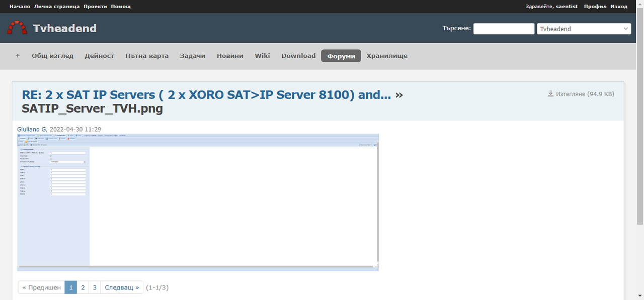Click the Giuliano G author link
This screenshot has width=644, height=300.
click(32, 129)
